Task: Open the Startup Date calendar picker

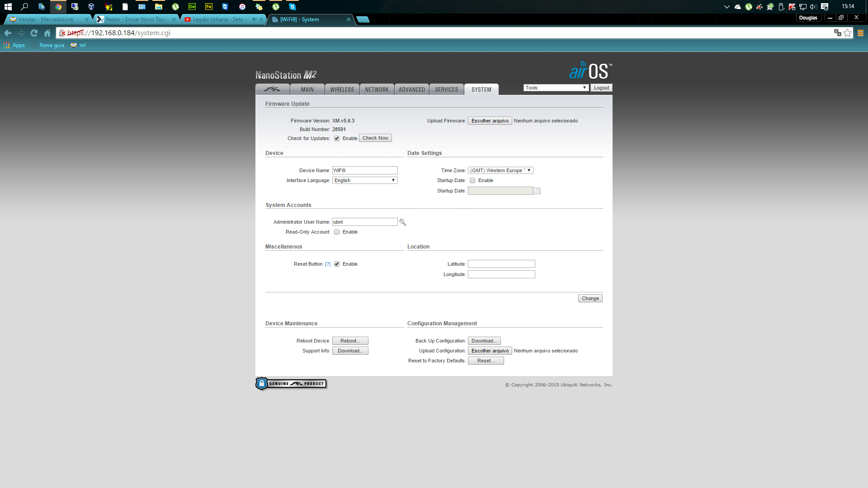Action: coord(537,191)
